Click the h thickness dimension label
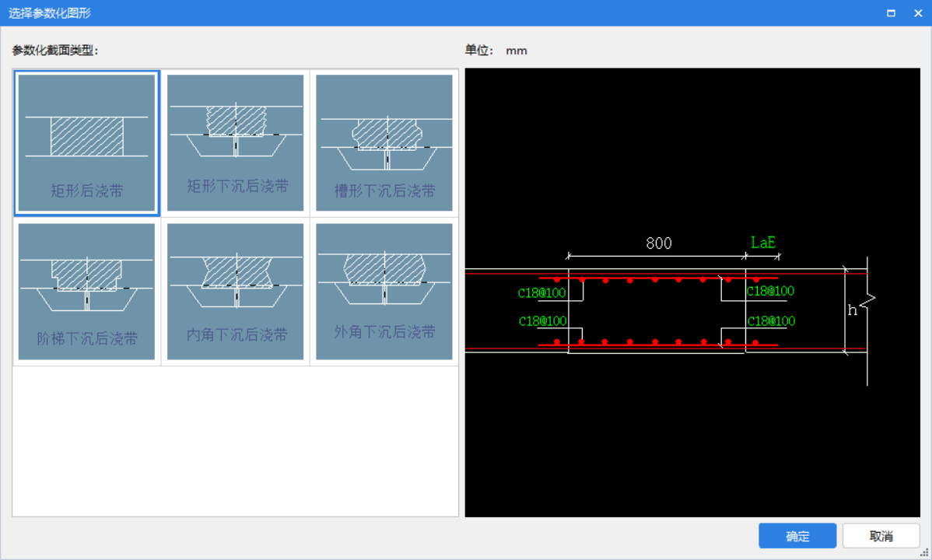The image size is (932, 560). point(853,310)
